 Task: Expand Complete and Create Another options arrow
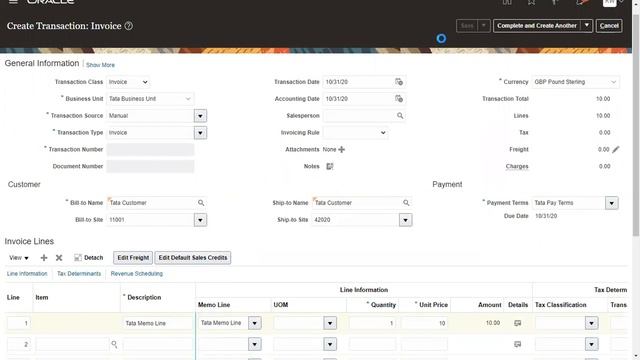587,26
